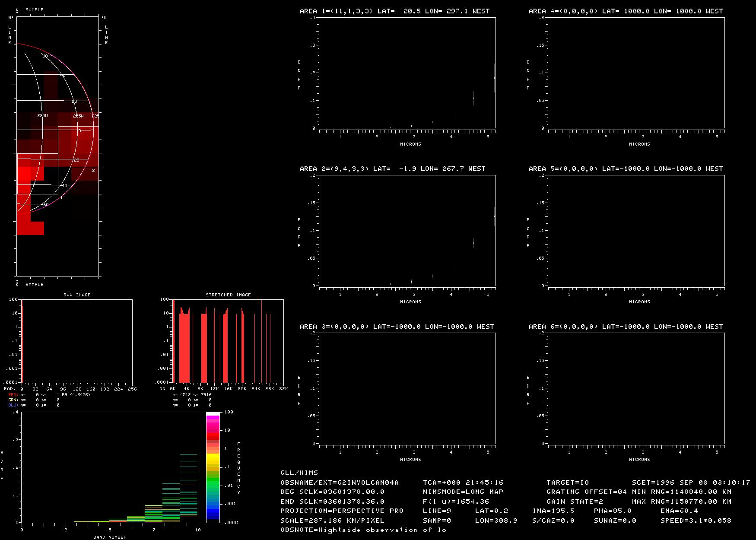The image size is (756, 540).
Task: Pick the white band of the frequency color bar
Action: (213, 414)
